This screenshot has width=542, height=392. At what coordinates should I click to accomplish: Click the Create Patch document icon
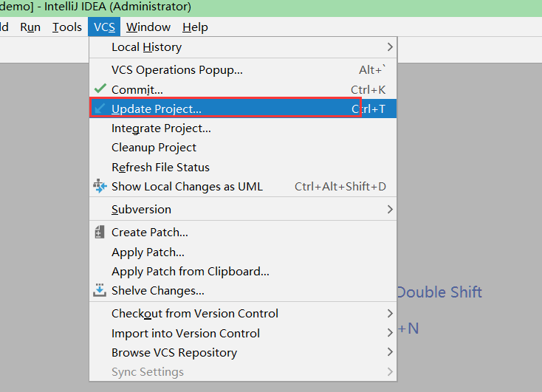100,232
